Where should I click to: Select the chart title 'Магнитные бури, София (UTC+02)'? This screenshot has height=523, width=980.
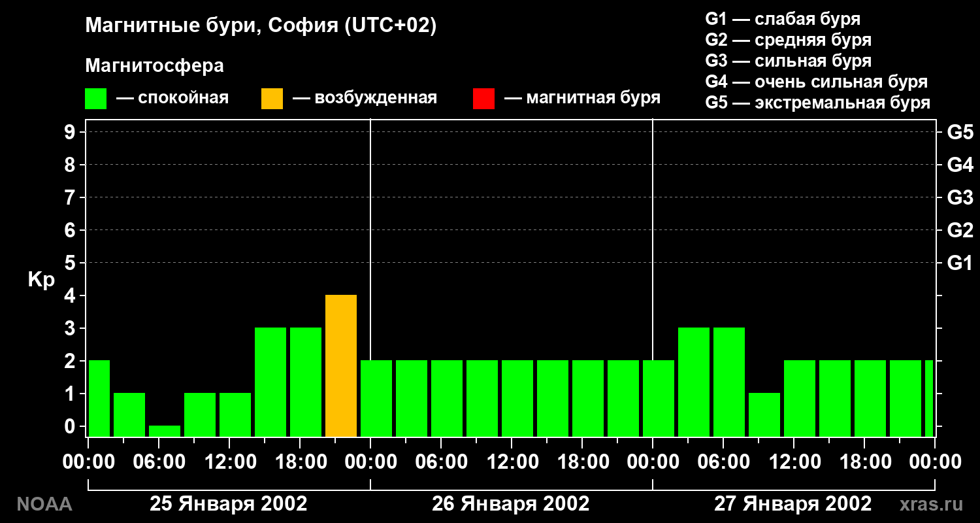point(261,27)
